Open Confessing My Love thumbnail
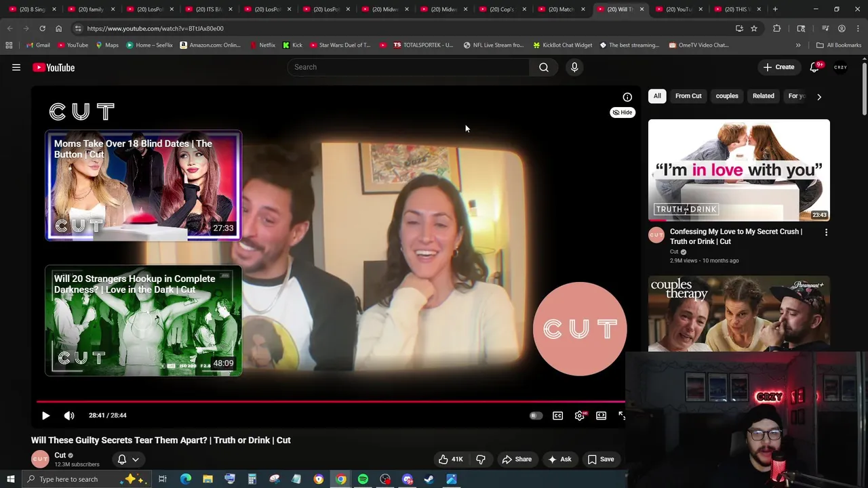 tap(739, 170)
